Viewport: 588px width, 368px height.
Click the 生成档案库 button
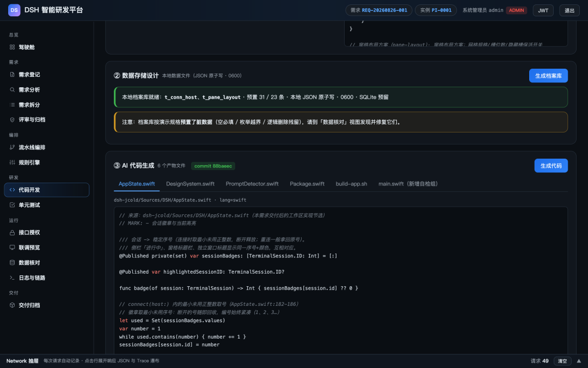point(548,76)
